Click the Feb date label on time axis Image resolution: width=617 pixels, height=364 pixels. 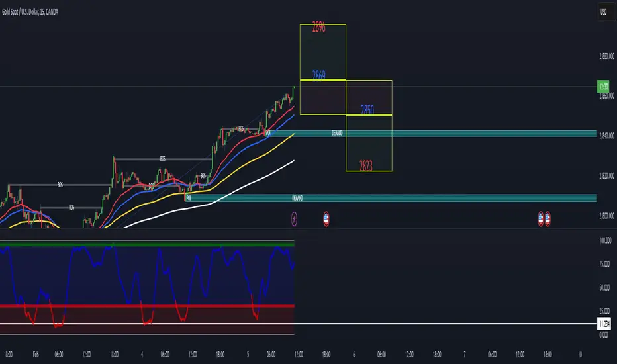[x=36, y=355]
